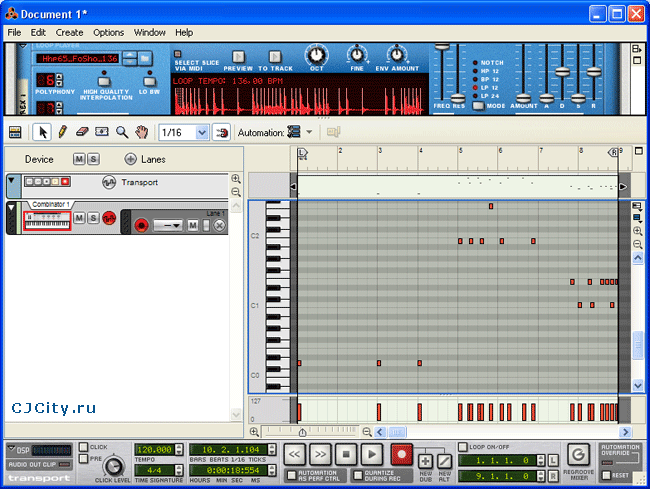Click the Automation Override Reset button

pos(607,475)
